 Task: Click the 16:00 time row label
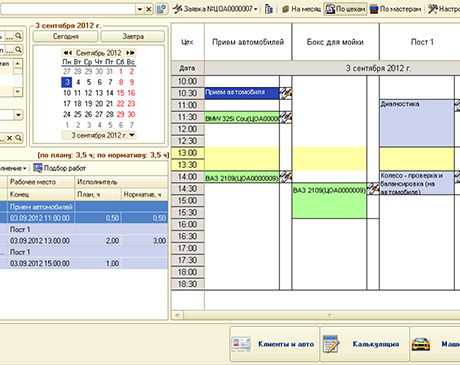tap(188, 224)
